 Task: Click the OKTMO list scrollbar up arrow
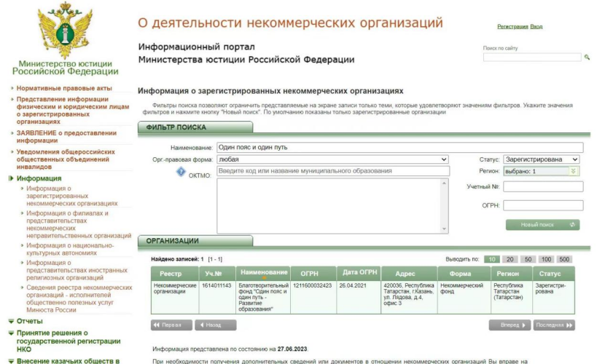[x=444, y=183]
